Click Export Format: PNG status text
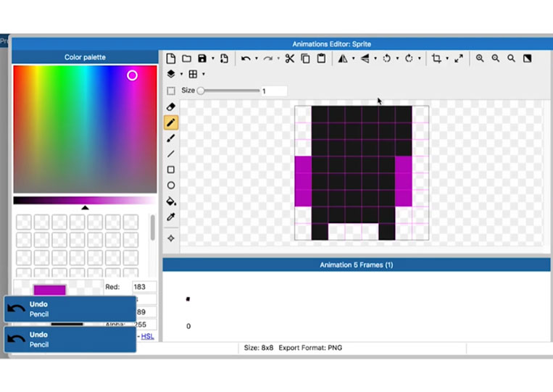Viewport: 553px width, 392px height. point(310,348)
